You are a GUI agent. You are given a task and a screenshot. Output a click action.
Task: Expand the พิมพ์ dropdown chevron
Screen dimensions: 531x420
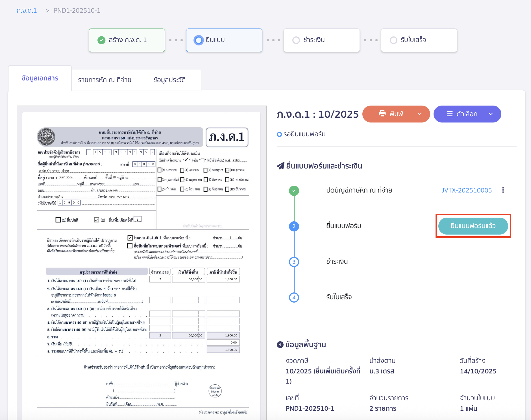(x=419, y=114)
